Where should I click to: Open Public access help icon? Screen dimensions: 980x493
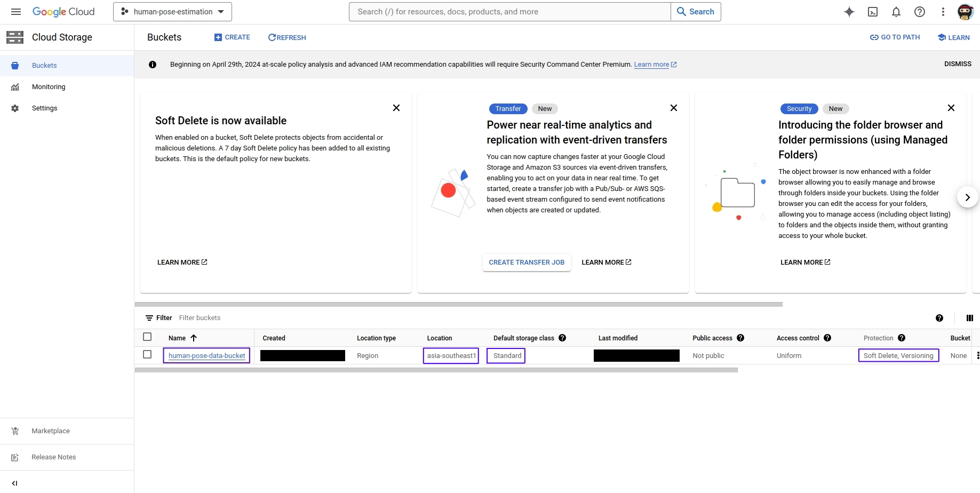(x=740, y=338)
